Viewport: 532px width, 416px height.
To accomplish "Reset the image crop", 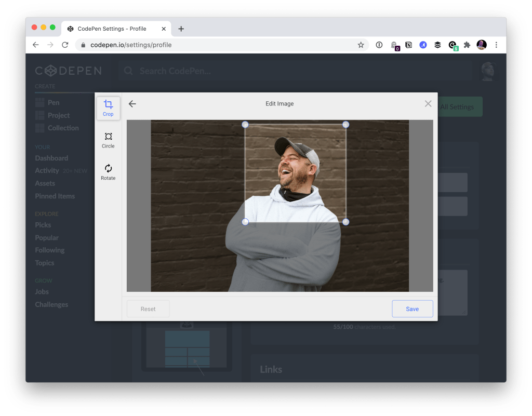I will [x=148, y=308].
